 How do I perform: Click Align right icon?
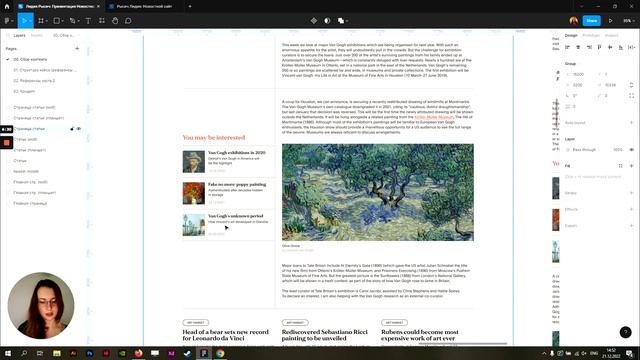pos(589,47)
